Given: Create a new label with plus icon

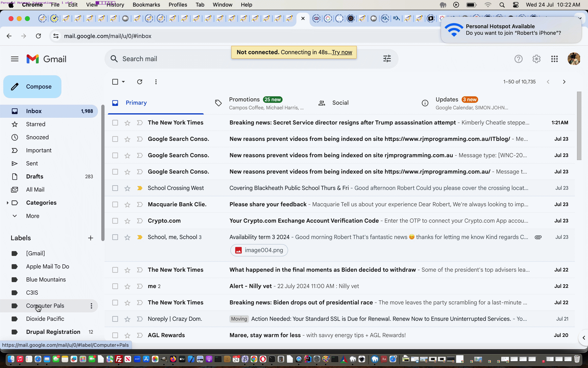Looking at the screenshot, I should point(90,238).
